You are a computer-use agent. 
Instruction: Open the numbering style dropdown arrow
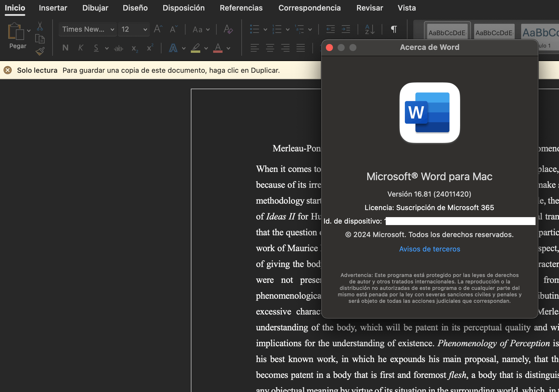[x=287, y=30]
